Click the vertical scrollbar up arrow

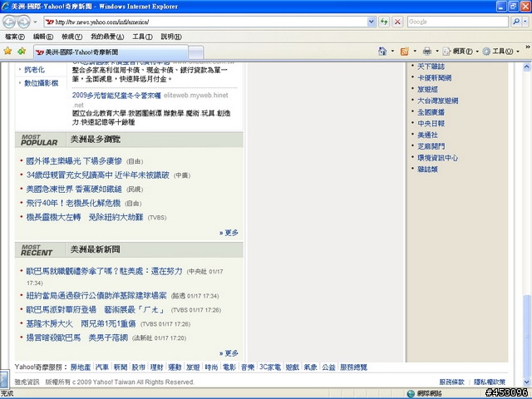pos(526,66)
